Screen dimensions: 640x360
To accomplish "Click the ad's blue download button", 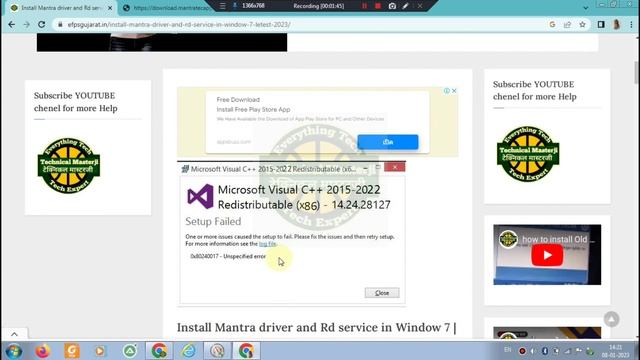I will 388,142.
